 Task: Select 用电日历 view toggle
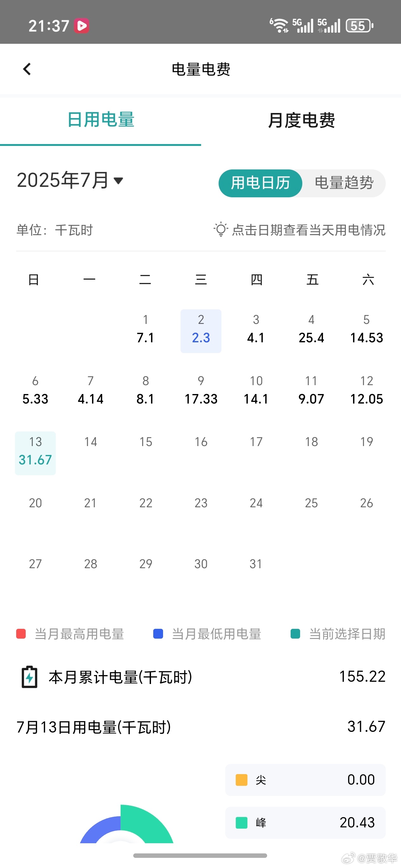pos(260,183)
